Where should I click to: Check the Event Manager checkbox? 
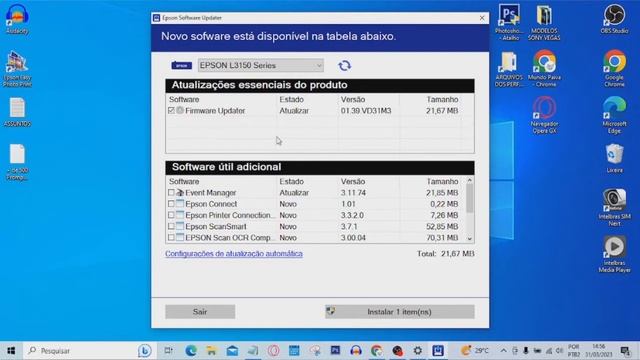[x=171, y=193]
